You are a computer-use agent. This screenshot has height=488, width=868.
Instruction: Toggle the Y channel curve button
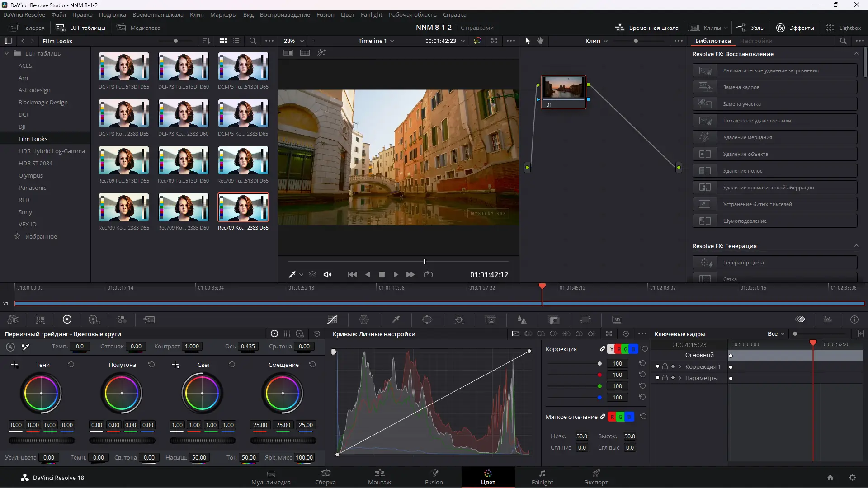pyautogui.click(x=612, y=349)
